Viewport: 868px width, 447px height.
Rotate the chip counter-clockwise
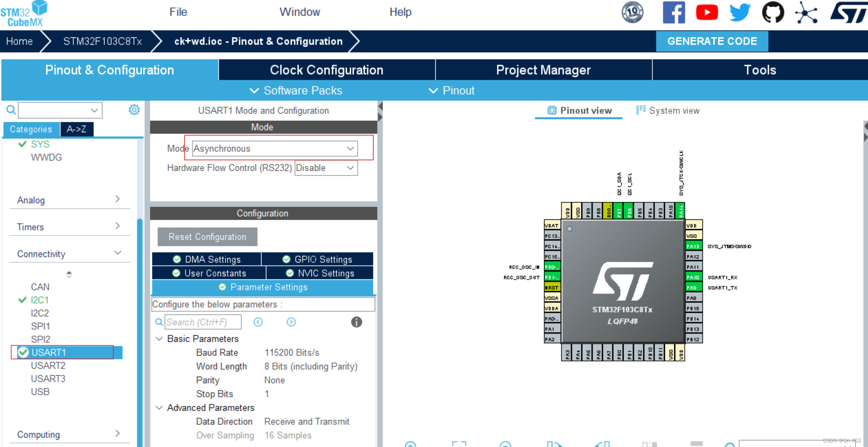pyautogui.click(x=602, y=444)
